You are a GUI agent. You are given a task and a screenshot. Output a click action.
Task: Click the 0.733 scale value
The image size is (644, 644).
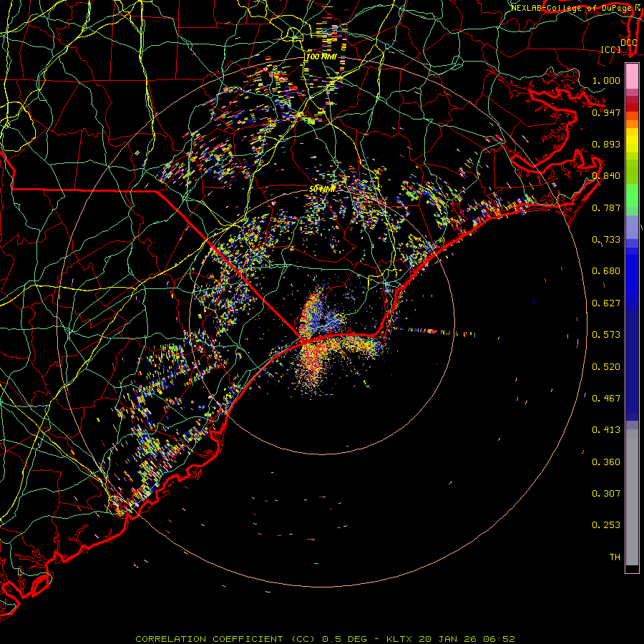point(606,240)
